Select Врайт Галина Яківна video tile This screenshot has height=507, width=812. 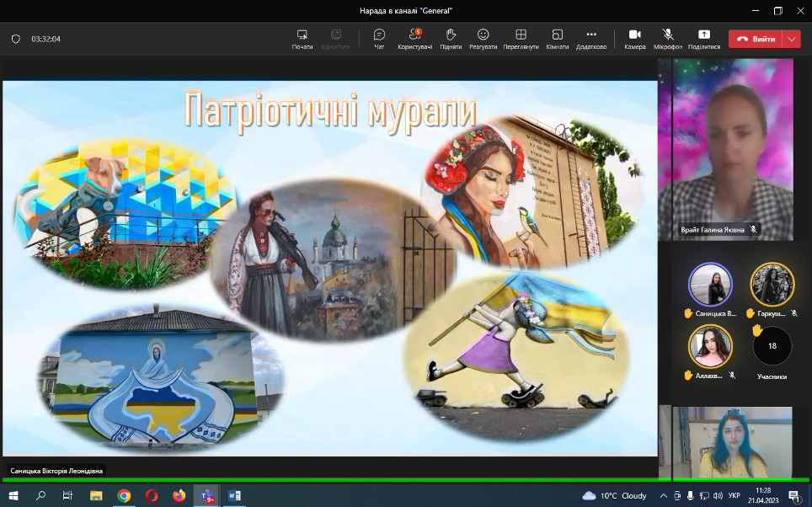pos(725,149)
